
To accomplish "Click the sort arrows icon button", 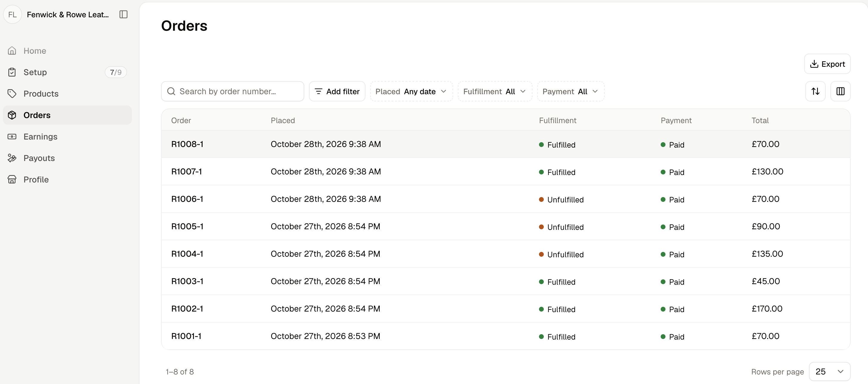I will [x=815, y=91].
